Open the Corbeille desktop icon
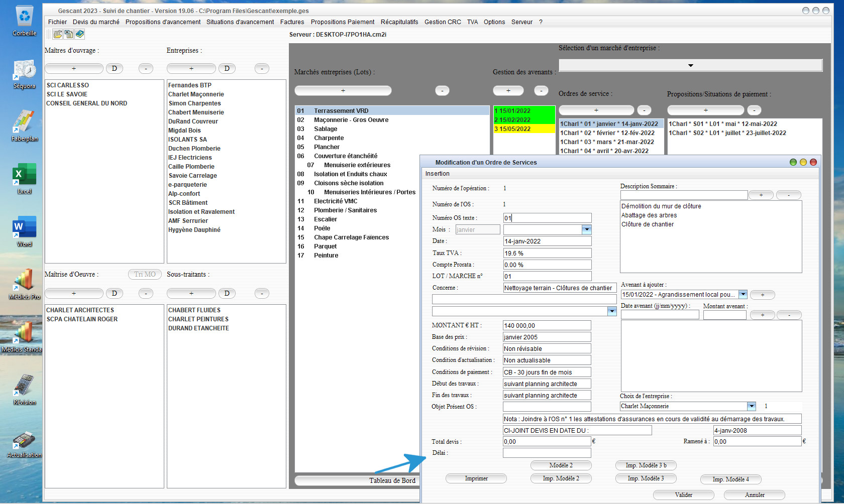 click(x=24, y=21)
